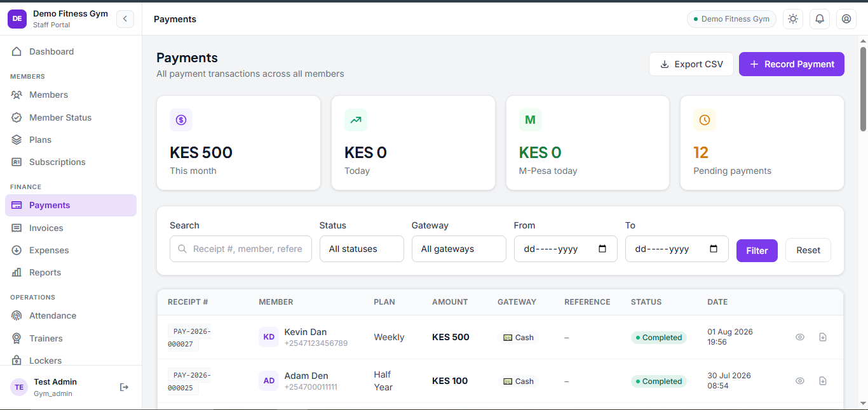Click the KES 500 This month value
Image resolution: width=868 pixels, height=410 pixels.
point(201,152)
